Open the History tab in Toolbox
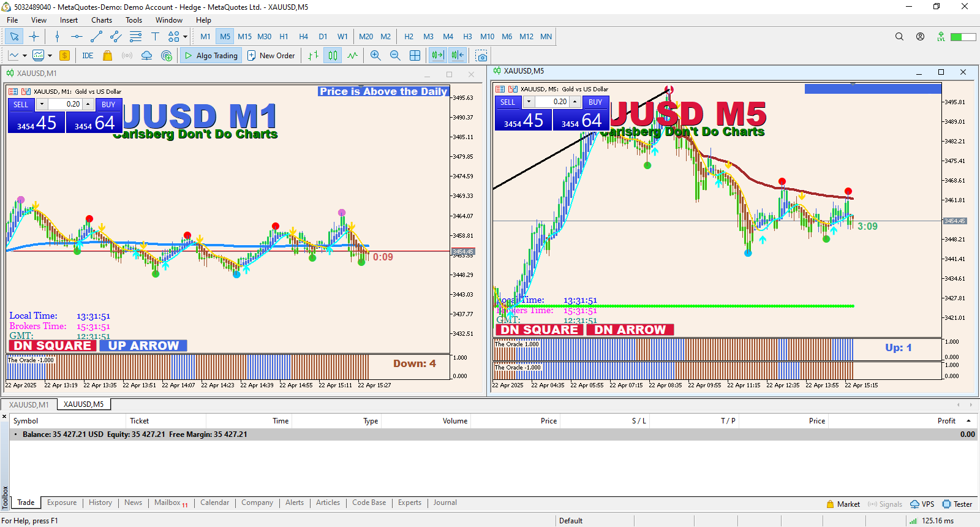 tap(100, 502)
